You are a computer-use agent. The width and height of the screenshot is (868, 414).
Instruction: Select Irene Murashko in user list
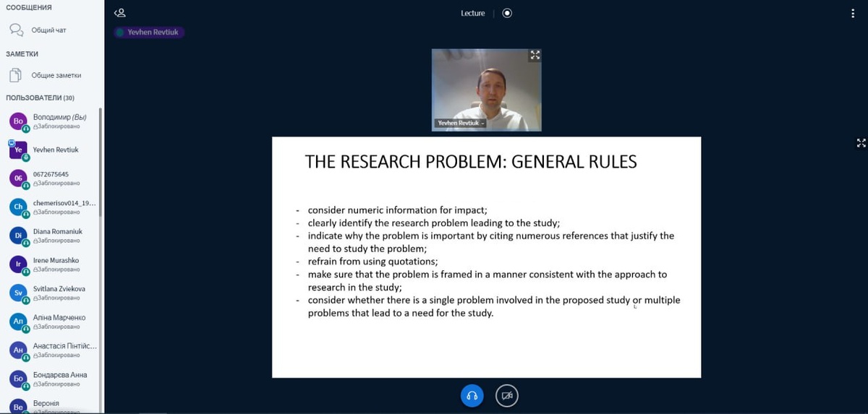[x=51, y=264]
